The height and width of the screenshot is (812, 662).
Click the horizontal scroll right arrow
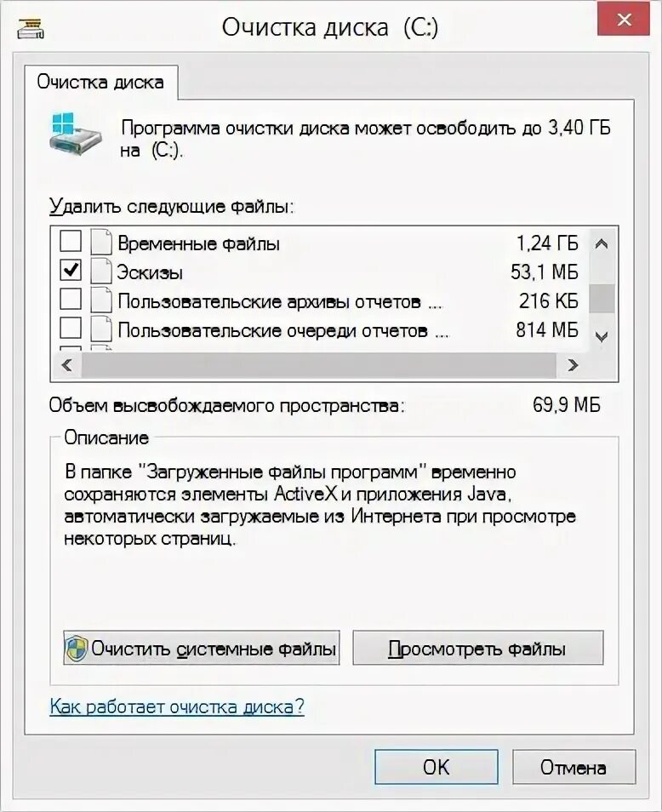coord(572,366)
